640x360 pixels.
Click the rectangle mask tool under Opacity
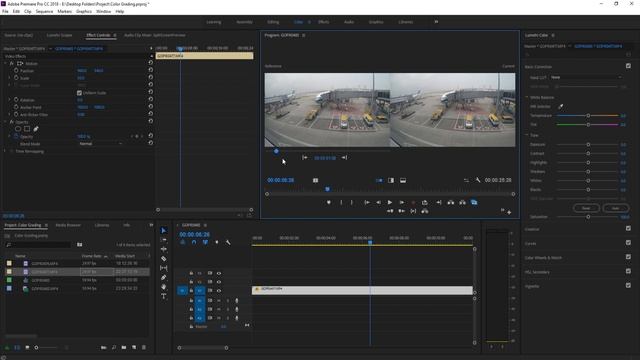[27, 129]
